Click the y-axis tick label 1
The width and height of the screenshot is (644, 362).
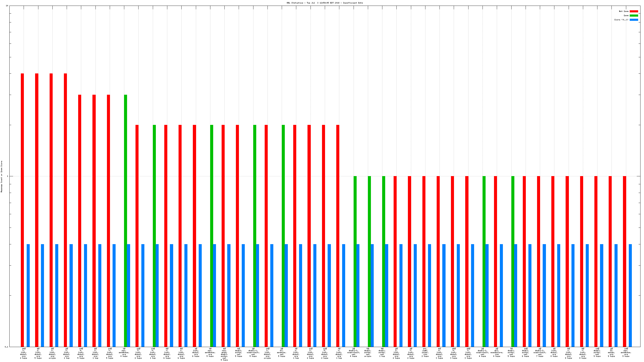click(x=7, y=176)
